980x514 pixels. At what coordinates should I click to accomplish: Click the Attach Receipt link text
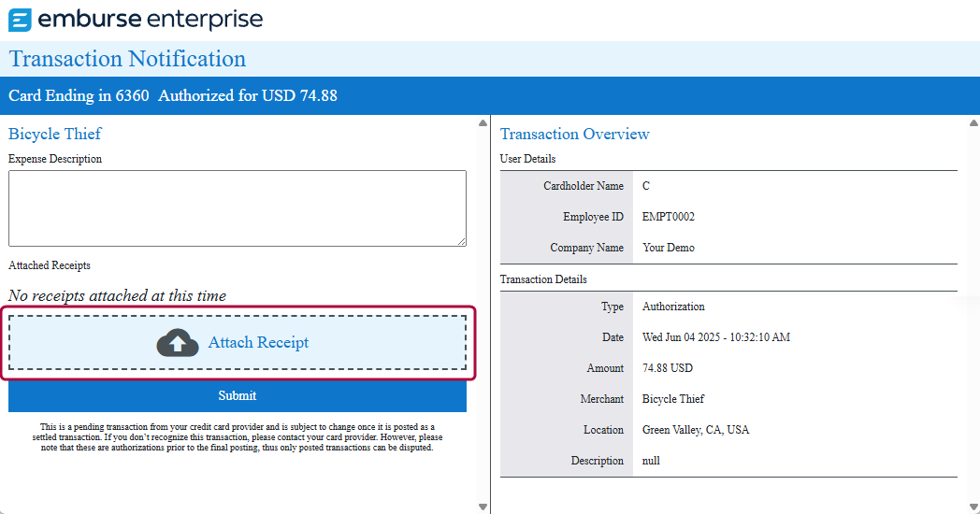pos(258,342)
